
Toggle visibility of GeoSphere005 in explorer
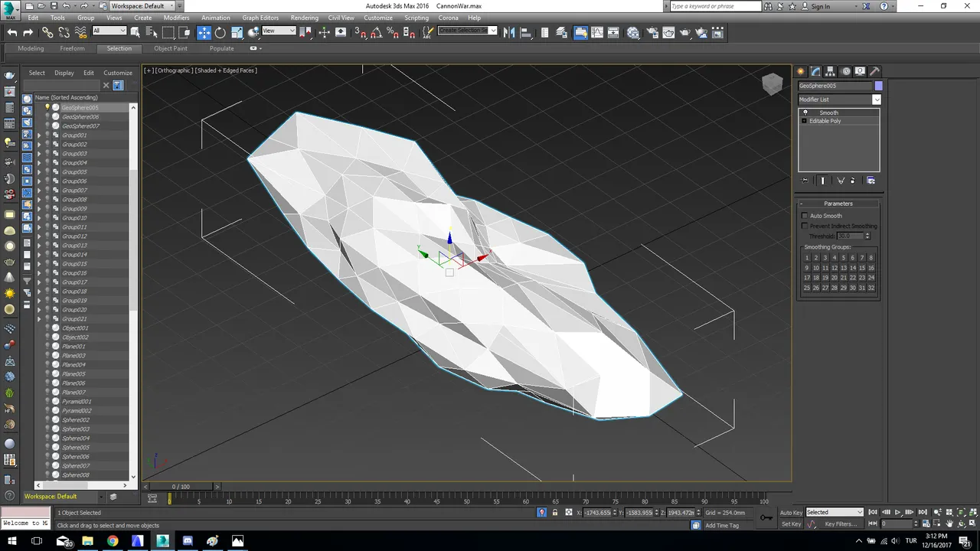pos(47,108)
